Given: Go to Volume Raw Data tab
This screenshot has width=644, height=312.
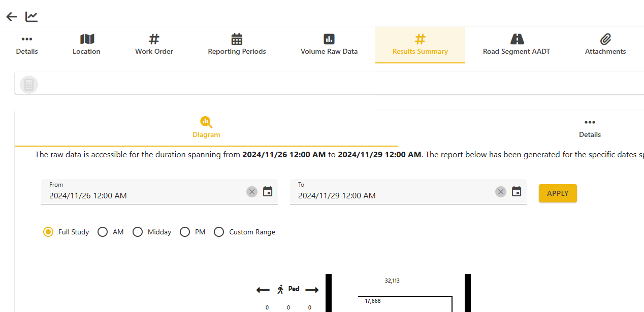Looking at the screenshot, I should click(329, 45).
